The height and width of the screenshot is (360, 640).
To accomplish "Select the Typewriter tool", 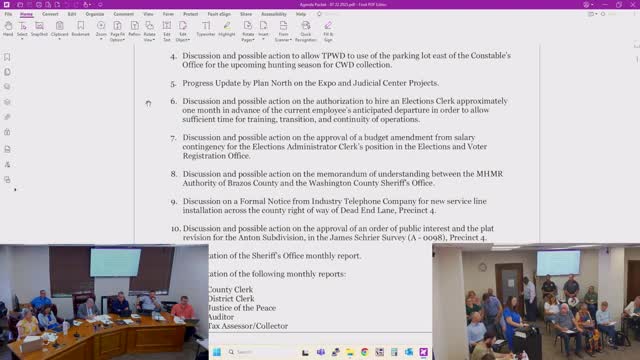I will pyautogui.click(x=206, y=29).
